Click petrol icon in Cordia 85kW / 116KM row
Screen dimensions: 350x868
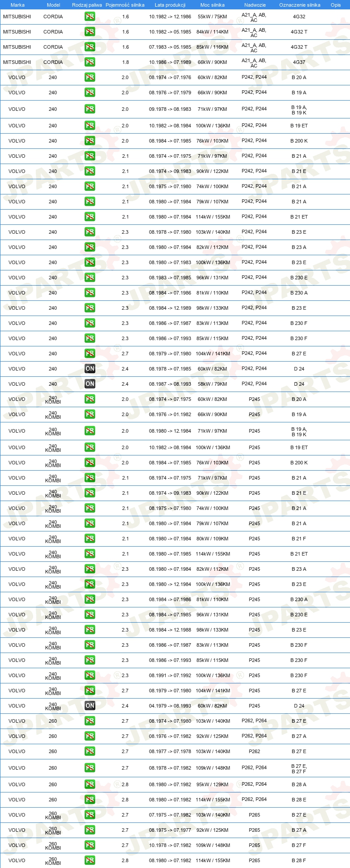(x=90, y=47)
